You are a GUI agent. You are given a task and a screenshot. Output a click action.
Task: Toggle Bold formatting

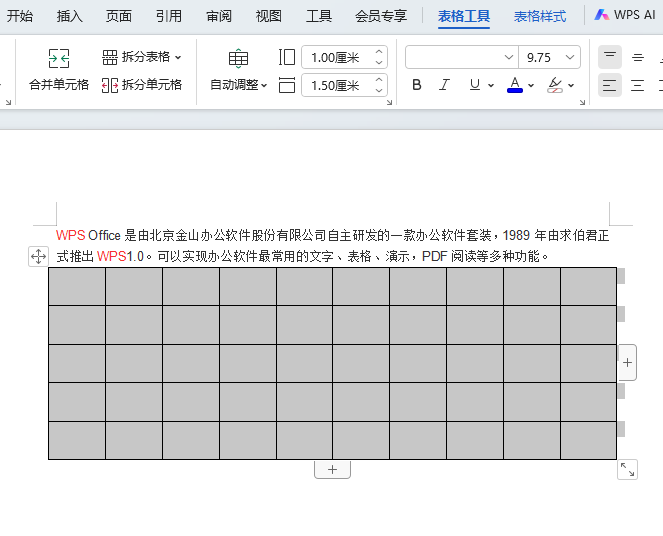[416, 85]
